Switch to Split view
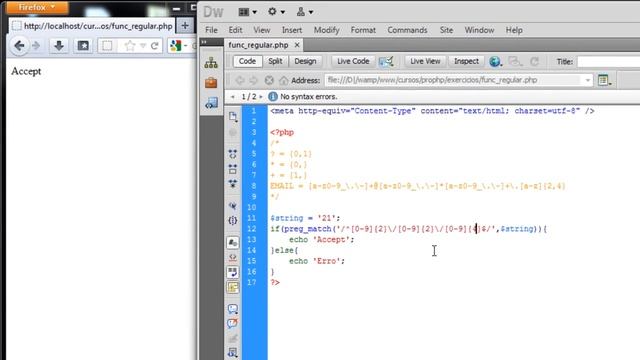The height and width of the screenshot is (360, 640). click(275, 61)
